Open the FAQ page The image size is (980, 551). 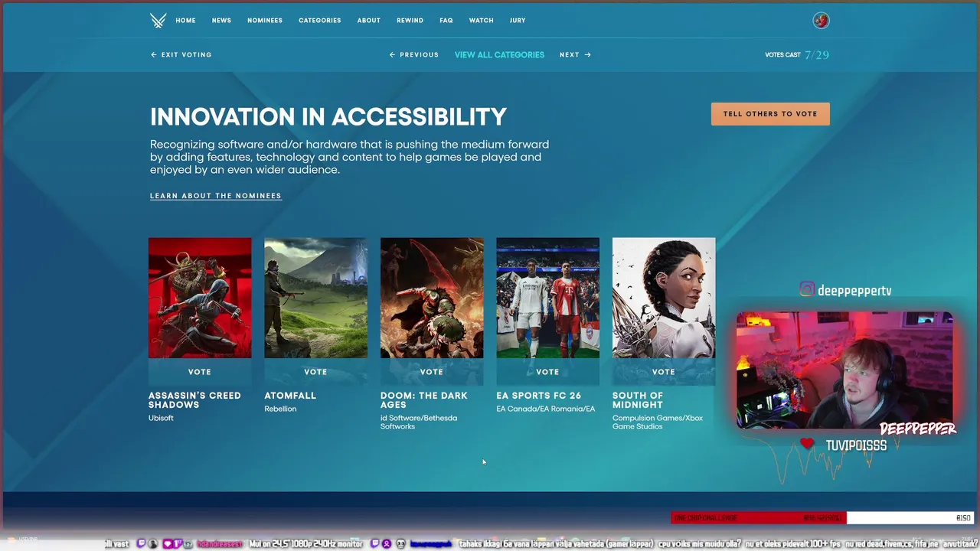(446, 21)
